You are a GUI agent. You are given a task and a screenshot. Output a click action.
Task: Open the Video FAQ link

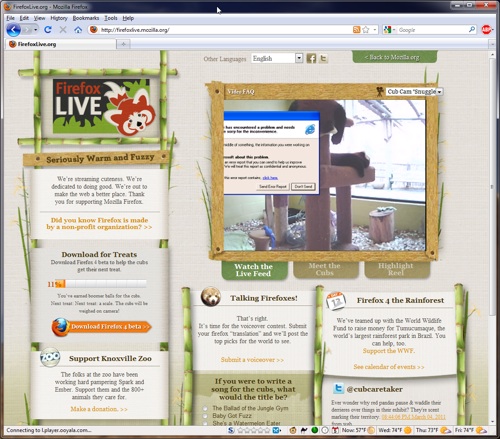241,91
